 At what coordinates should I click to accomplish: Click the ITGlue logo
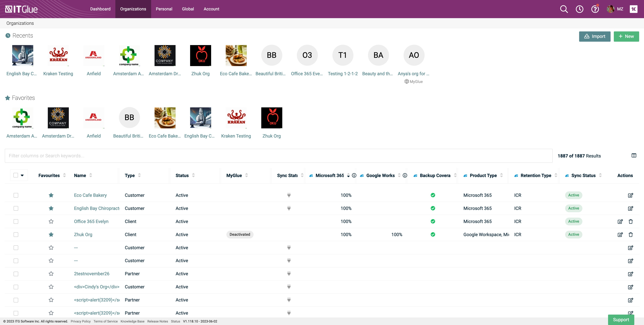[21, 9]
